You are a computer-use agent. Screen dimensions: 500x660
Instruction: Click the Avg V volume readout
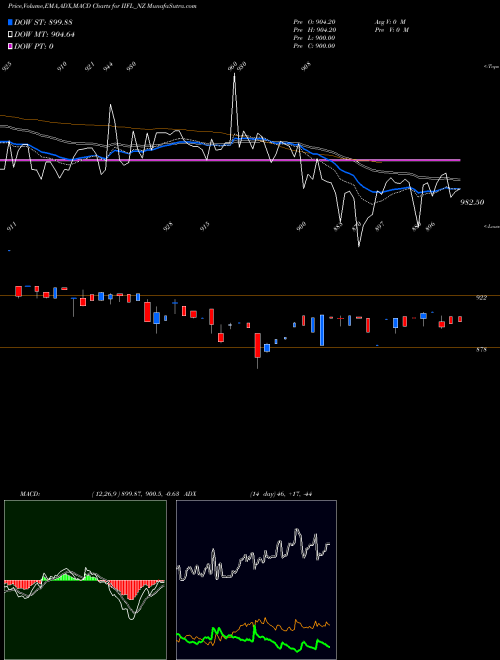(390, 22)
